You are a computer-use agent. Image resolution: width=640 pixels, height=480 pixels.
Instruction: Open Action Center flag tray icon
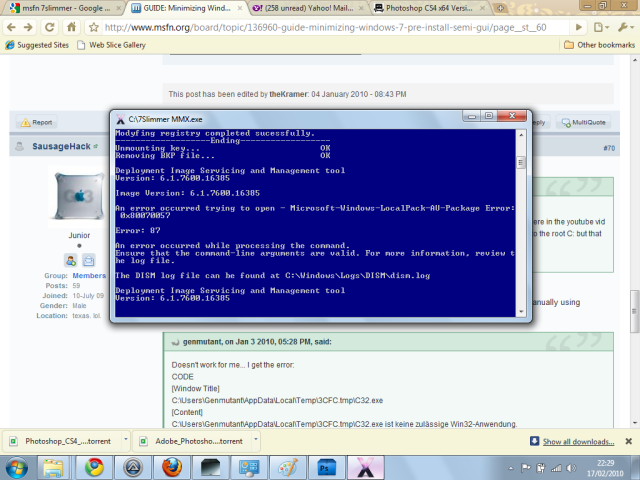526,468
